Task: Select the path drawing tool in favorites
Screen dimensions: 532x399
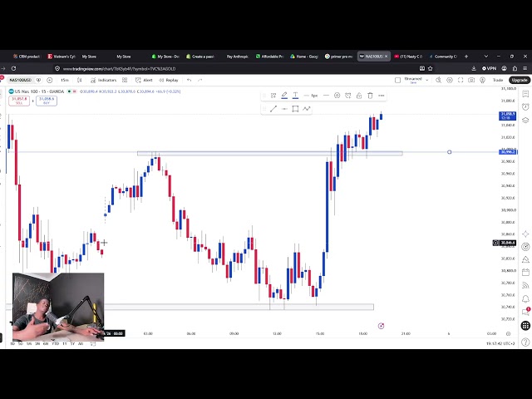Action: (x=307, y=109)
